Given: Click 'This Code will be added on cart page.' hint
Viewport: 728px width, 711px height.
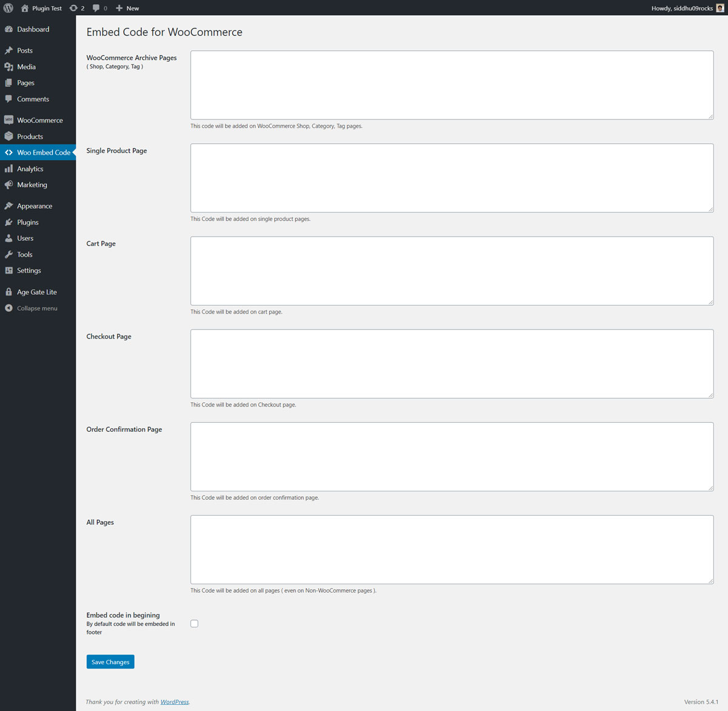Looking at the screenshot, I should click(x=237, y=312).
